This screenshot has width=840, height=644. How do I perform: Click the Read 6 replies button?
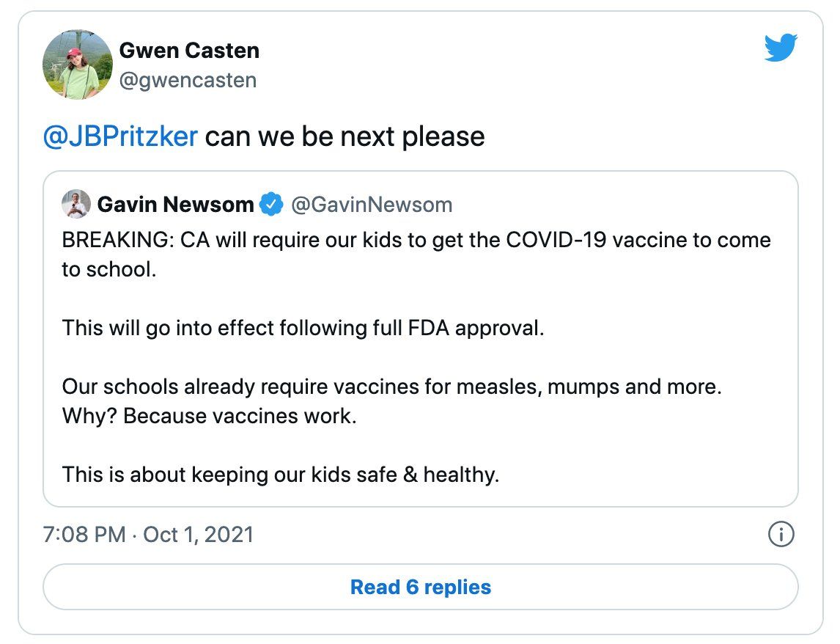(x=421, y=587)
